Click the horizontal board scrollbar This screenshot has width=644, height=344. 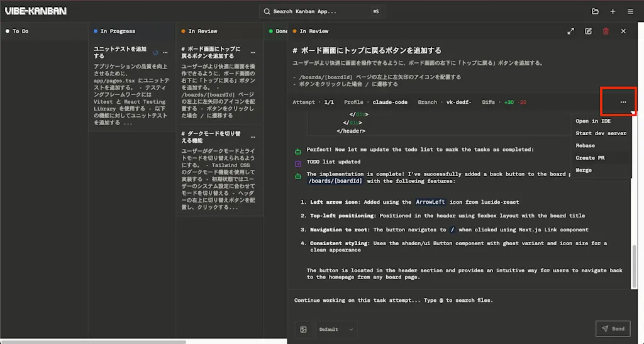tap(93, 341)
